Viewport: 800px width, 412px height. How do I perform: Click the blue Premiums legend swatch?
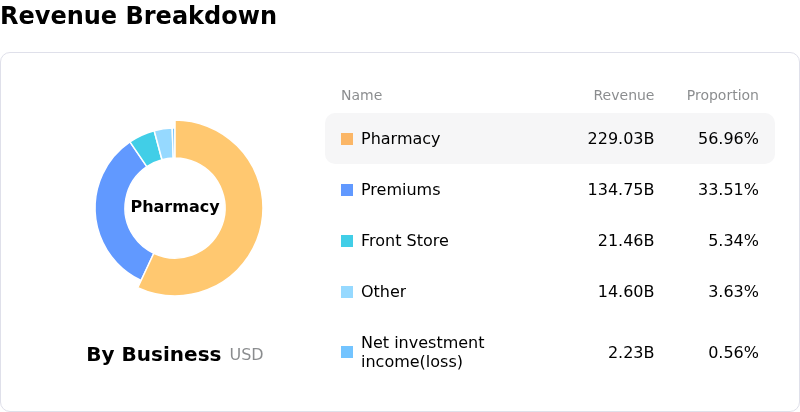click(x=347, y=190)
